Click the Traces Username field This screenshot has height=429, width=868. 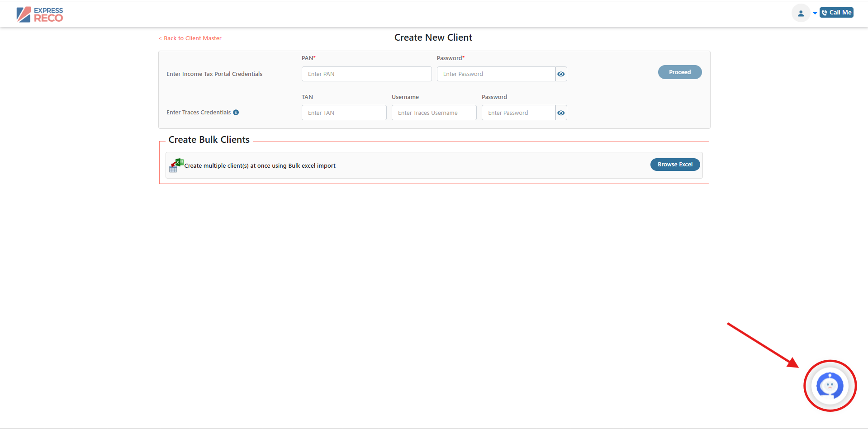tap(434, 113)
